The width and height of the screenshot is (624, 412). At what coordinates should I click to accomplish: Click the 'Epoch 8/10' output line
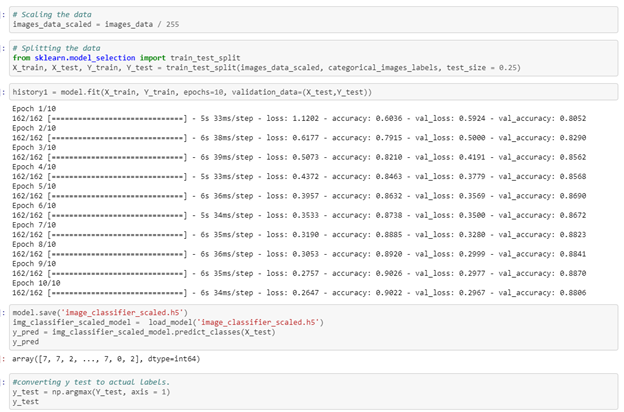coord(34,244)
